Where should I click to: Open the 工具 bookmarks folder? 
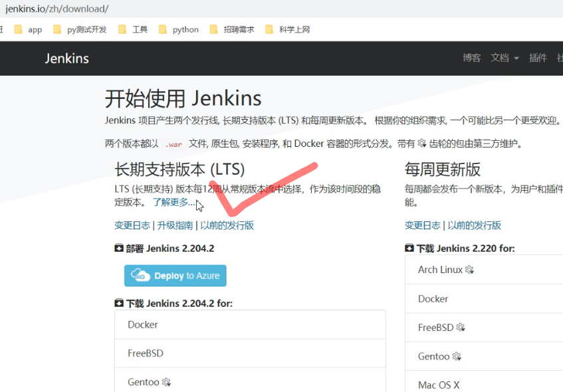[133, 29]
